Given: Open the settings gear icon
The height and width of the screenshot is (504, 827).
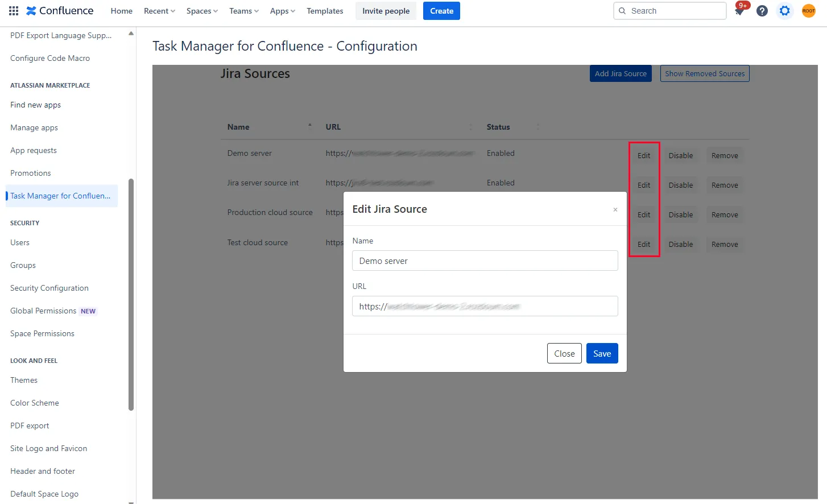Looking at the screenshot, I should pyautogui.click(x=785, y=11).
